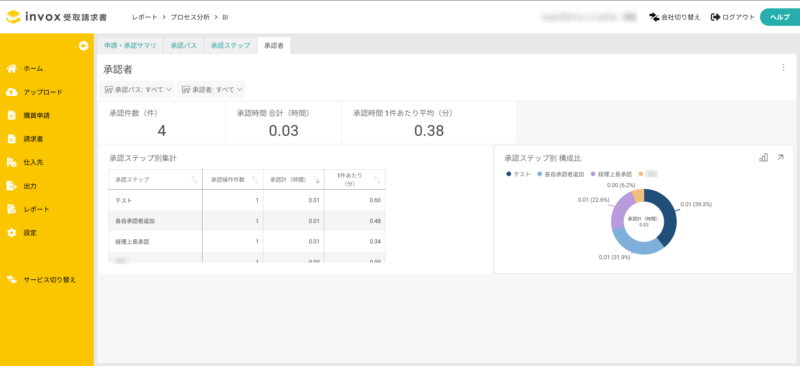
Task: Click サービス切り替え in the sidebar
Action: coord(49,280)
